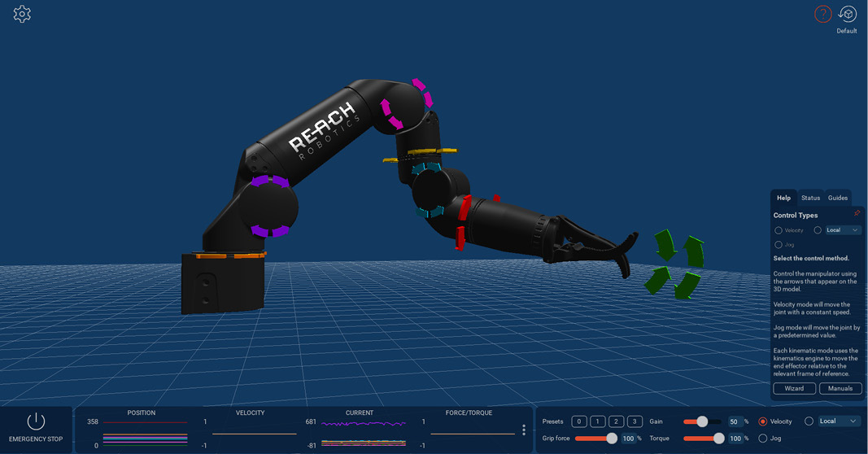Click the lower-right green gripper arrow
868x454 pixels.
tap(687, 285)
